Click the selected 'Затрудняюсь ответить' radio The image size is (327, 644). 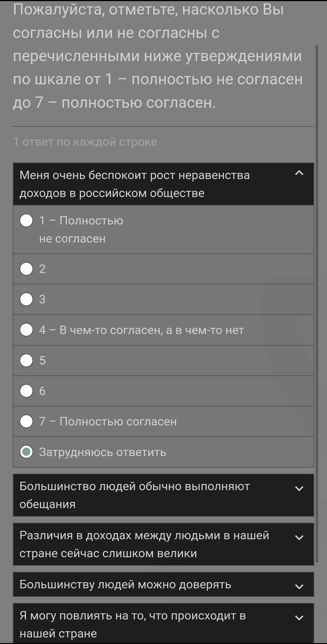tap(27, 452)
